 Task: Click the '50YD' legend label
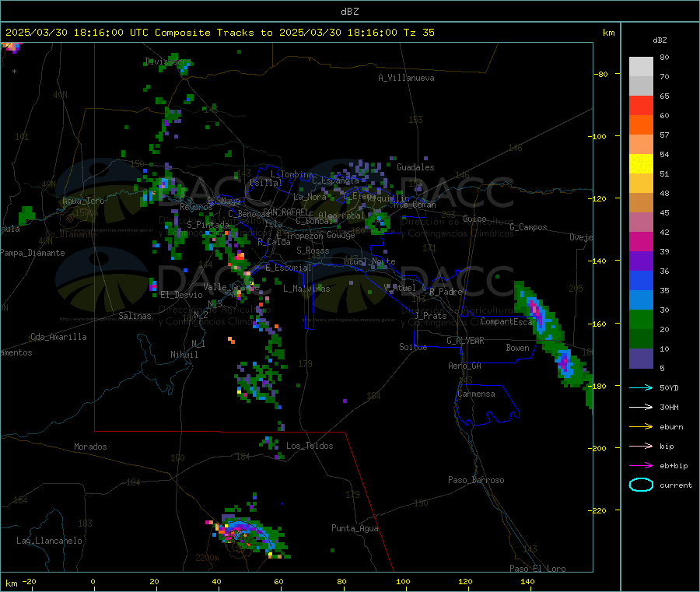pyautogui.click(x=669, y=387)
